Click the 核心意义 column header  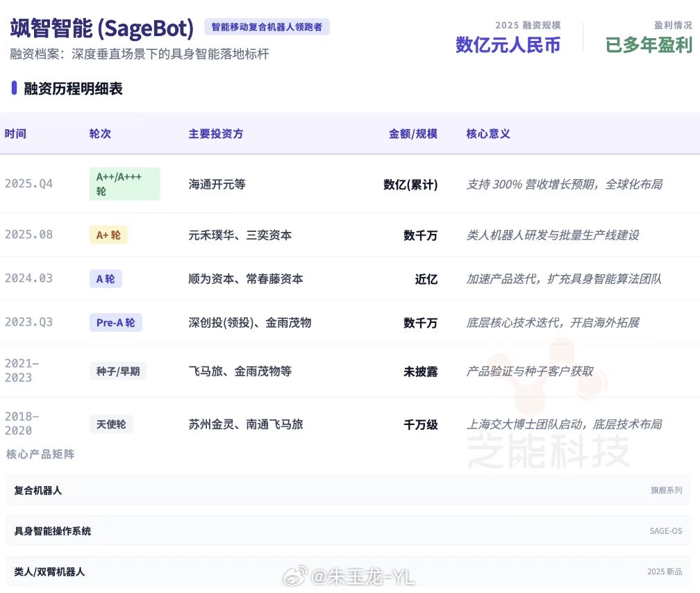click(x=488, y=133)
